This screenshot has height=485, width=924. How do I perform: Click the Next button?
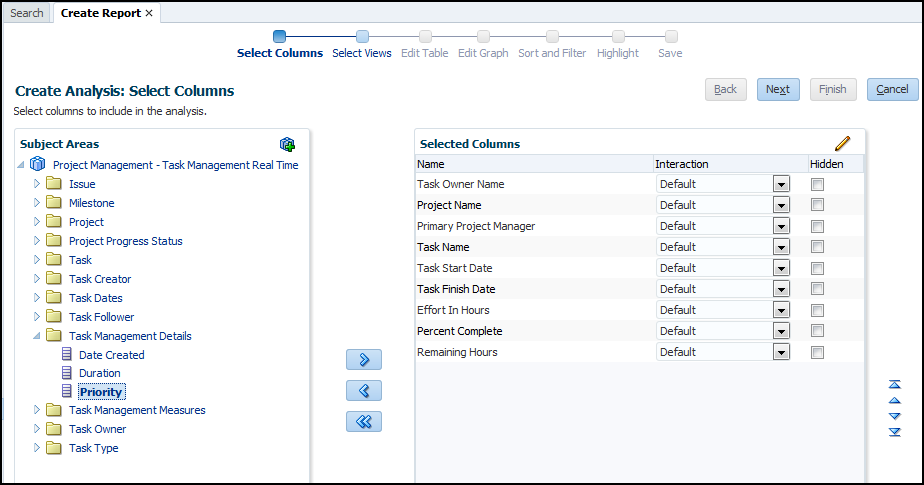(777, 89)
